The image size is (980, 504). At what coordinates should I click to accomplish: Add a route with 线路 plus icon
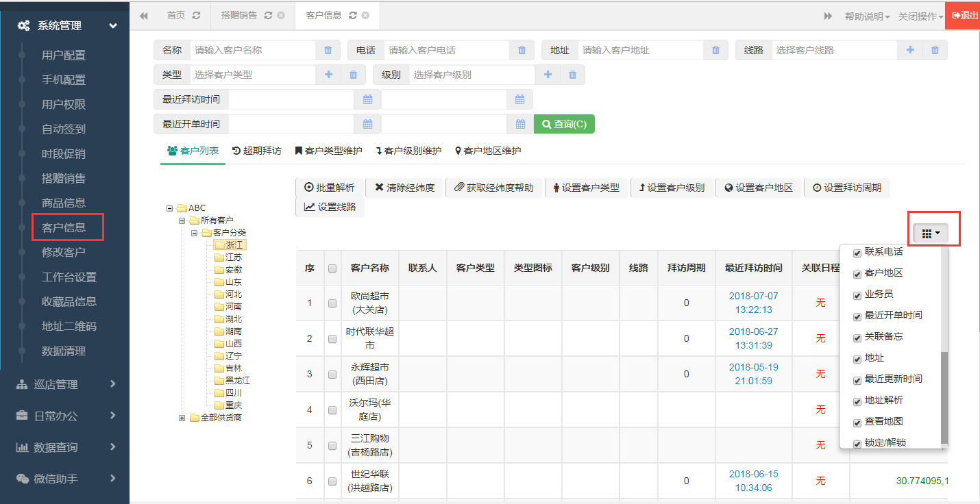point(910,50)
